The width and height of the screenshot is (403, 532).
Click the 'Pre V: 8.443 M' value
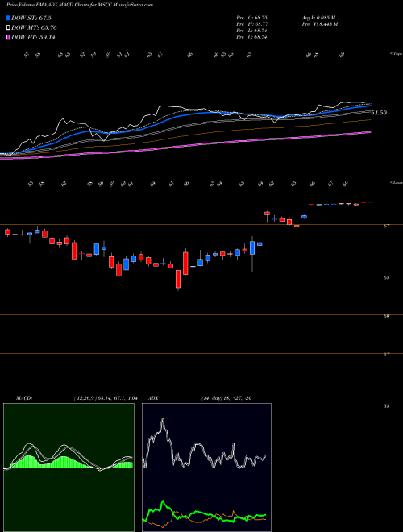coord(319,24)
